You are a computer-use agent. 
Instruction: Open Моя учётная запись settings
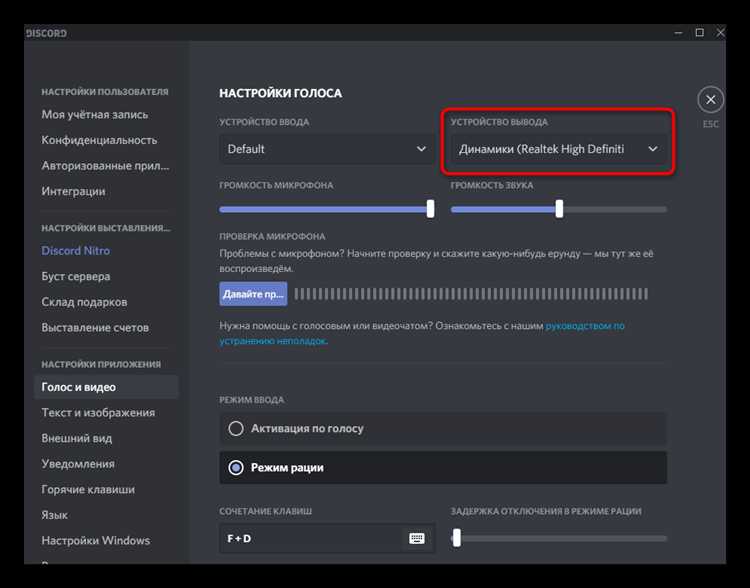pyautogui.click(x=95, y=115)
